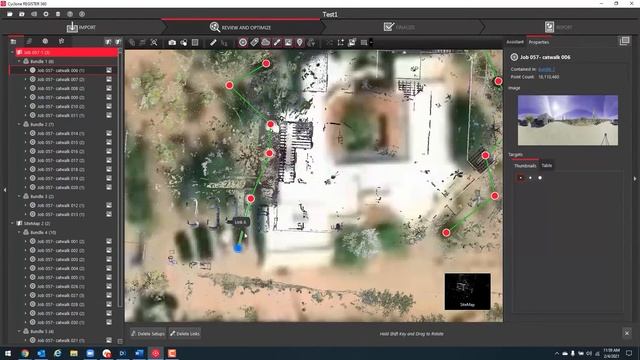
Task: Click the Link 6 label on map
Action: coord(240,222)
